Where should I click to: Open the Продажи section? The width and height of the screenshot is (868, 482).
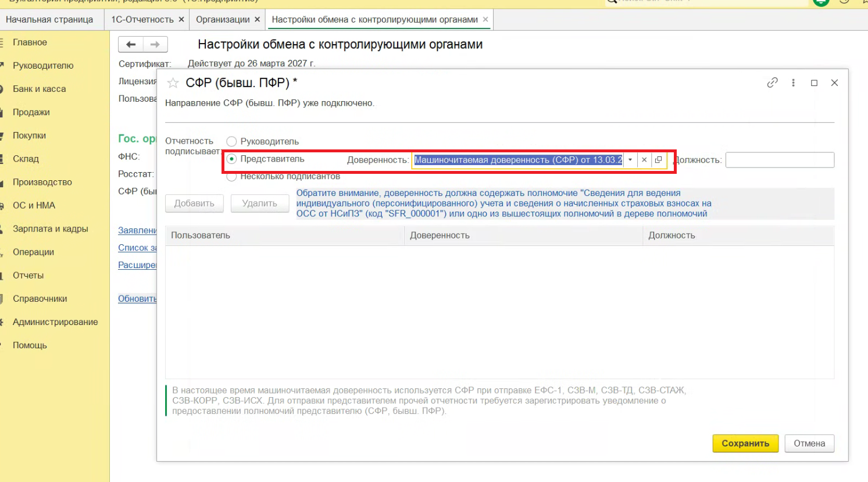[x=31, y=112]
